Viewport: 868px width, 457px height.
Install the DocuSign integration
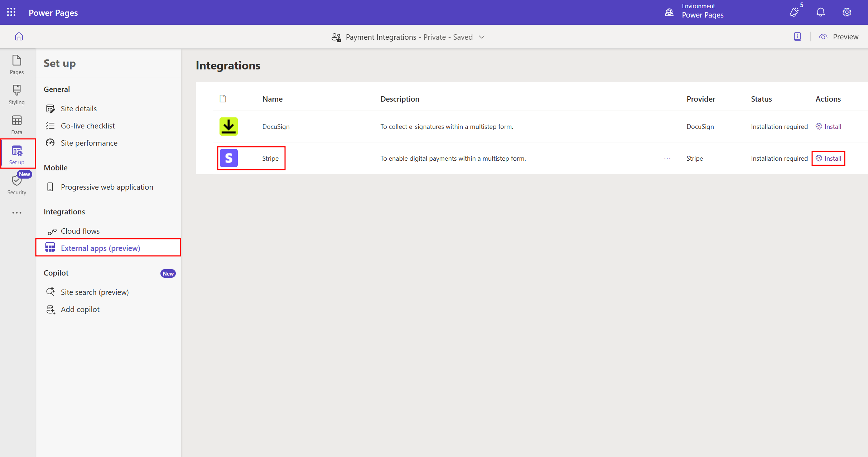[829, 126]
